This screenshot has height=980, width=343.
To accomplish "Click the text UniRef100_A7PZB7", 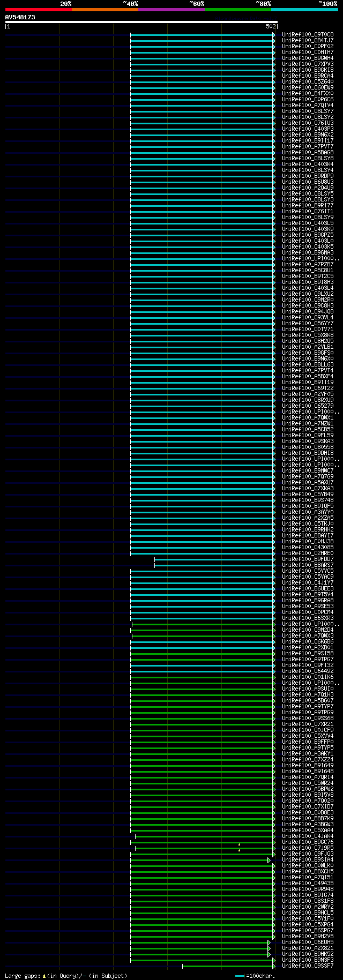I will (x=308, y=265).
